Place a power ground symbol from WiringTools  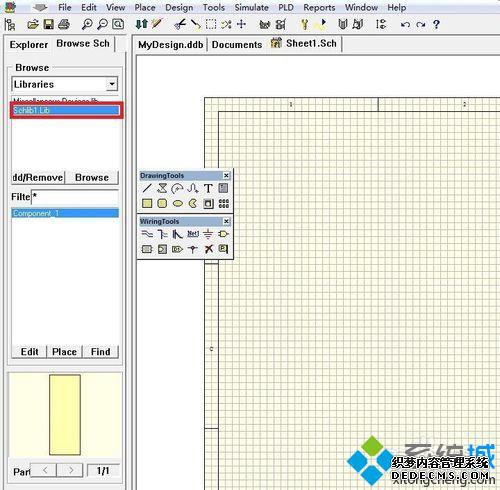click(208, 234)
